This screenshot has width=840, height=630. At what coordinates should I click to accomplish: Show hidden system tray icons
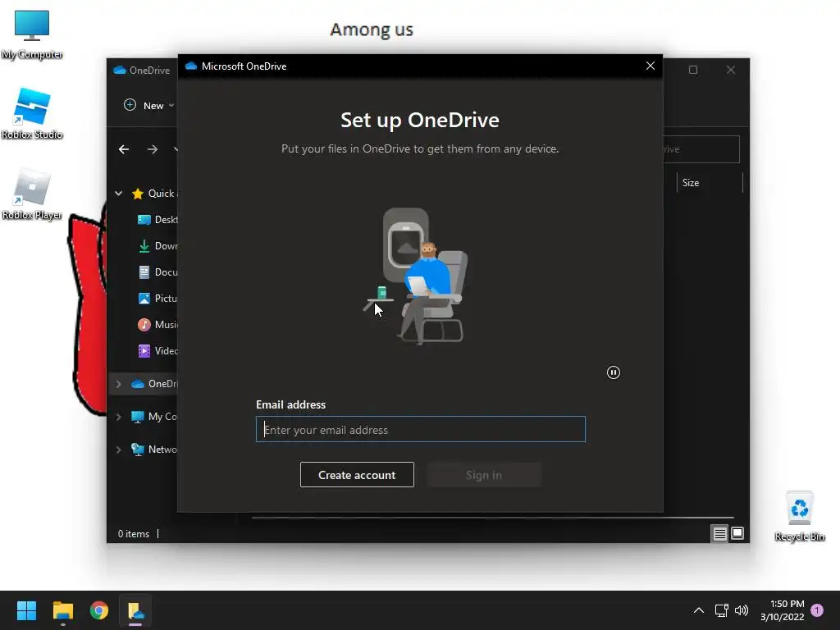click(699, 610)
